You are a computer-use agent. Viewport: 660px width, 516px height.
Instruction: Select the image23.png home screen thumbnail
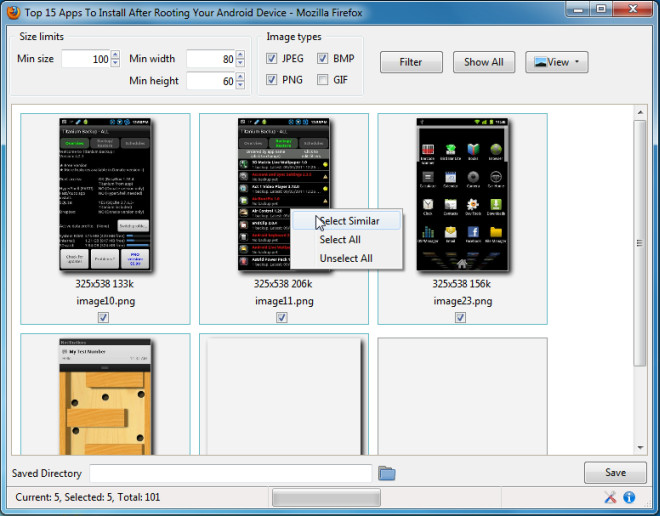coord(462,195)
